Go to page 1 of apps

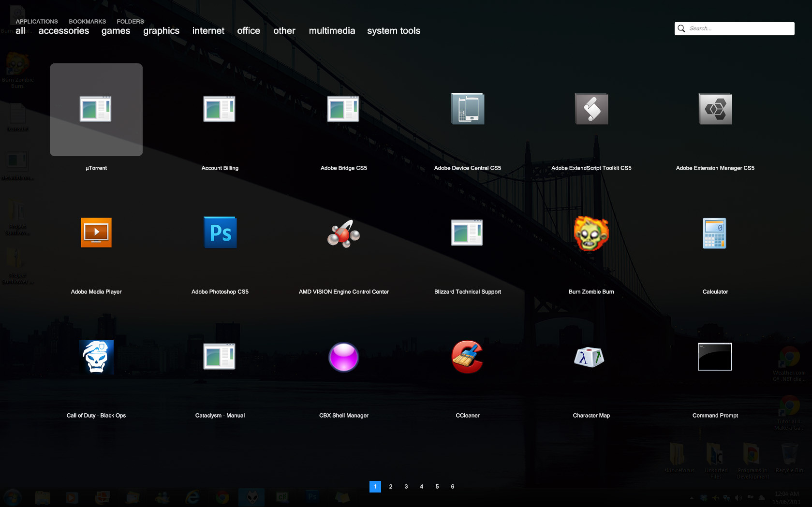(375, 487)
